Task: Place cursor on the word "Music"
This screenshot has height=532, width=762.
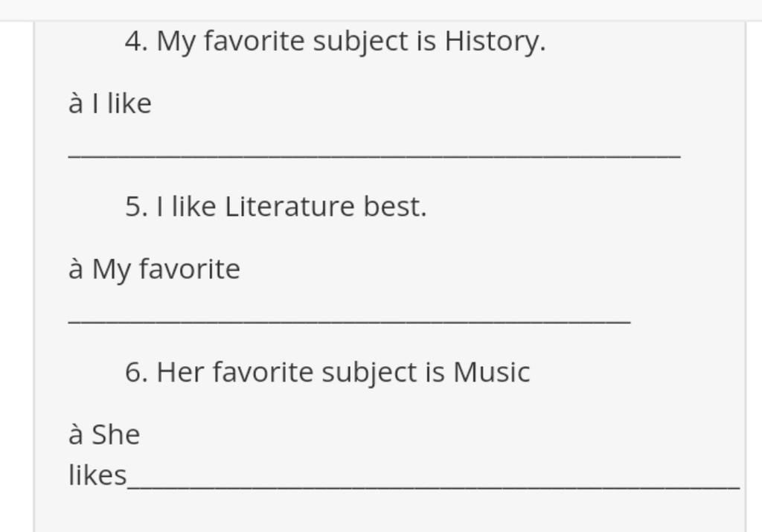Action: (491, 373)
